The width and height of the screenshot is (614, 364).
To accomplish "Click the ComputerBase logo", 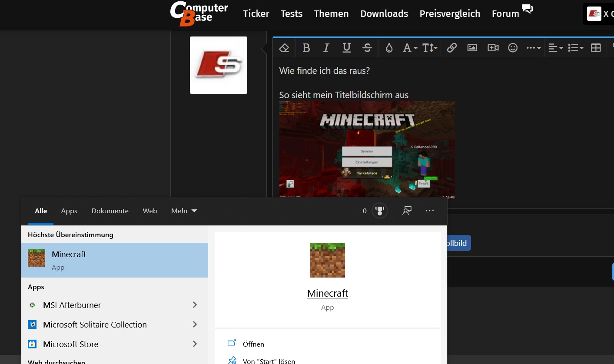I will coord(199,13).
